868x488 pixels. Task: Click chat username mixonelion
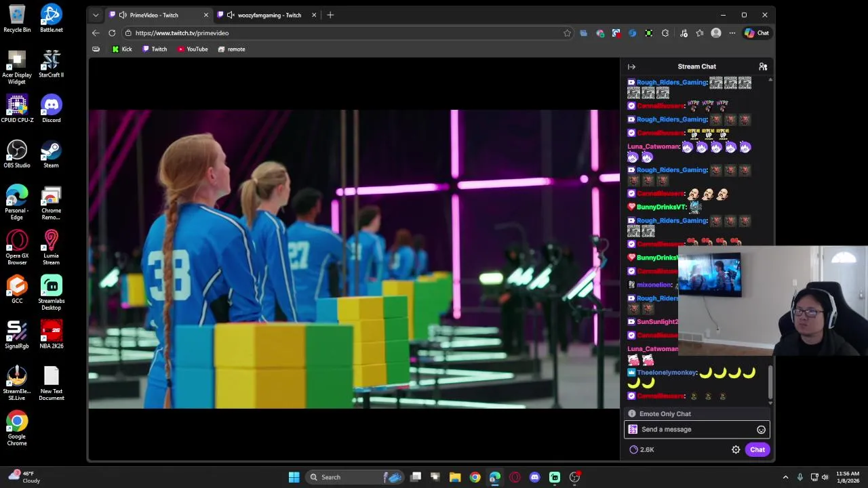[x=654, y=285]
